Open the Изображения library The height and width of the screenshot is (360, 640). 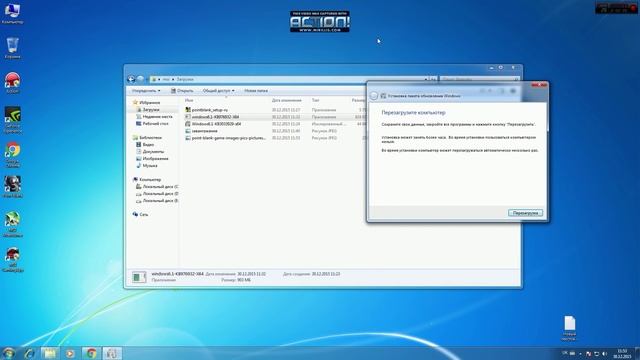(x=152, y=158)
